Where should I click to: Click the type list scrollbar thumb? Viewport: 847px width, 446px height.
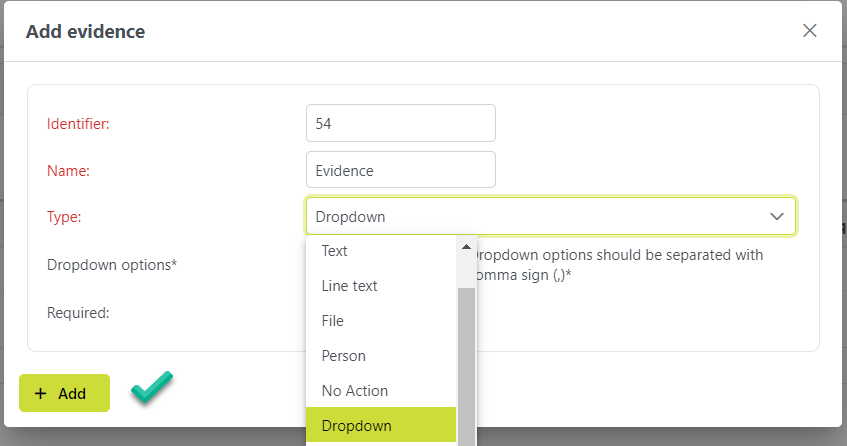466,360
